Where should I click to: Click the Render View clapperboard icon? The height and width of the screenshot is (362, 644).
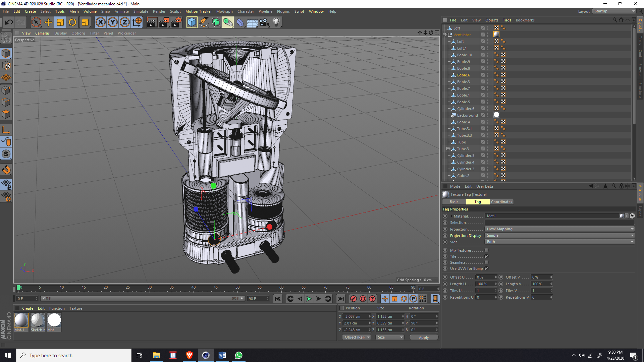[152, 22]
